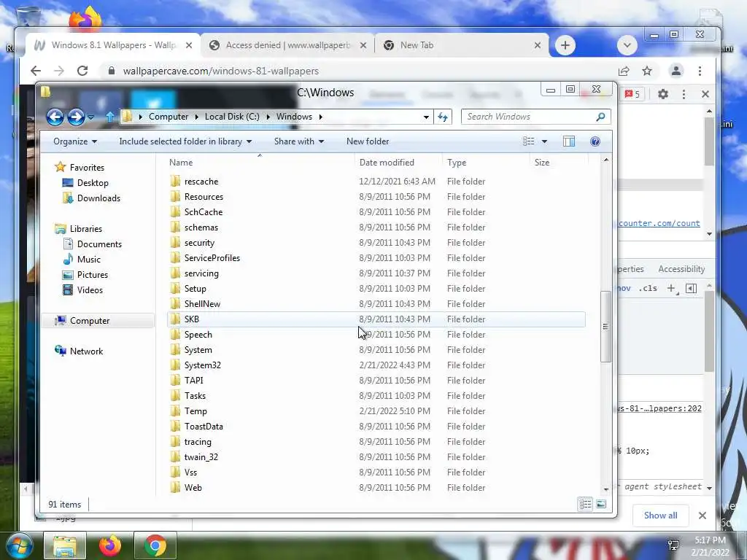Image resolution: width=747 pixels, height=560 pixels.
Task: Open the Share with menu
Action: click(x=298, y=141)
